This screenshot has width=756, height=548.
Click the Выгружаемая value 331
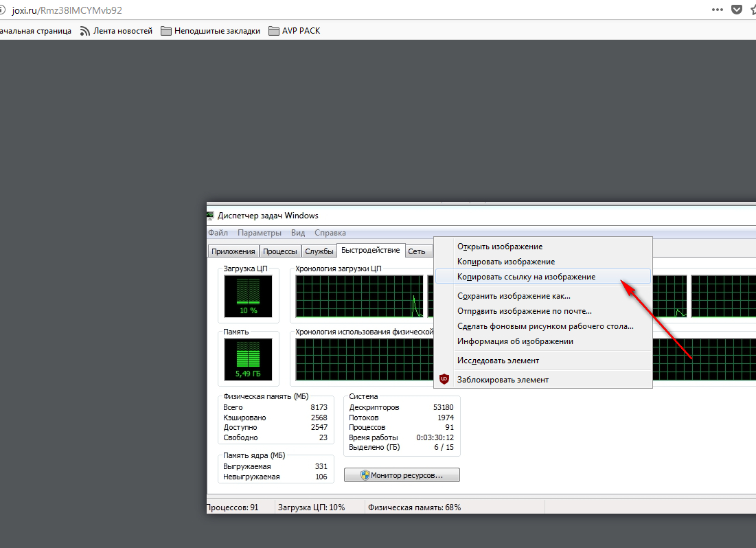[321, 466]
